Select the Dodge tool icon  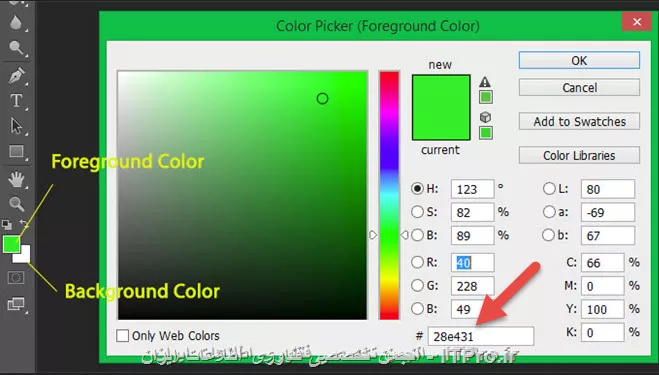point(16,48)
